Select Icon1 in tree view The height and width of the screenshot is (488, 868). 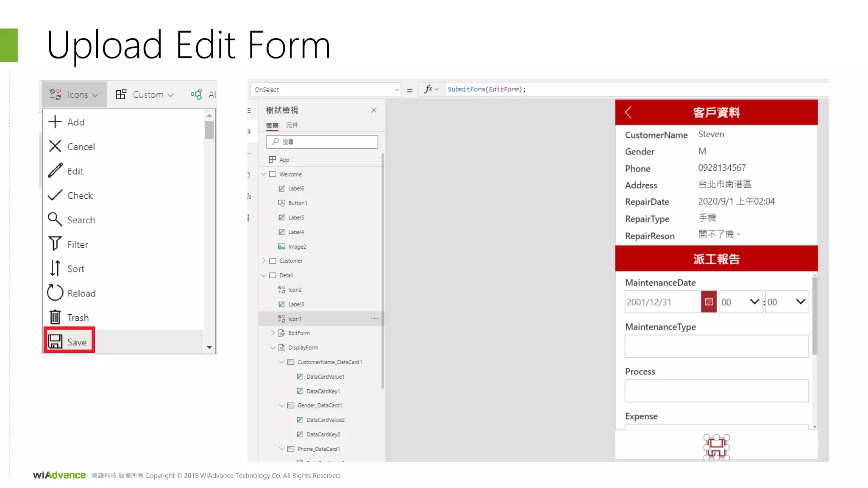coord(295,319)
